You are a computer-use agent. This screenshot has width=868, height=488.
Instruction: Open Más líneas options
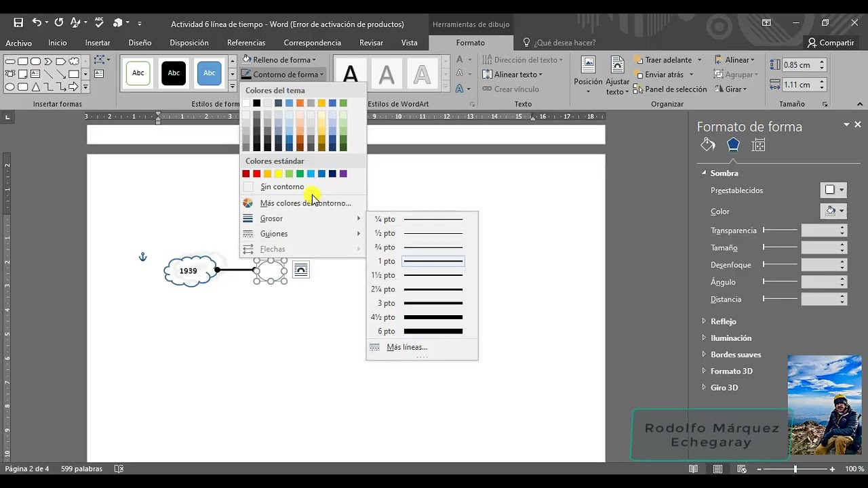point(422,347)
